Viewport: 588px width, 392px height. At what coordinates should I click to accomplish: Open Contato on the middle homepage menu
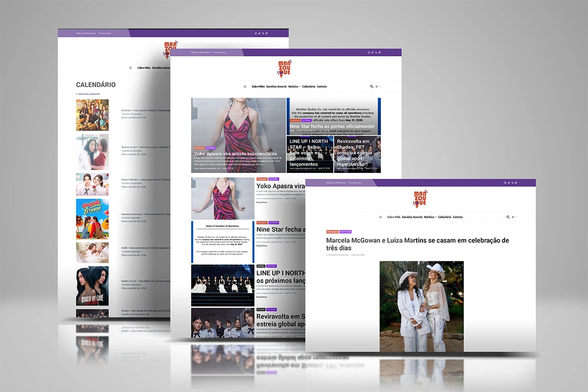coord(322,87)
